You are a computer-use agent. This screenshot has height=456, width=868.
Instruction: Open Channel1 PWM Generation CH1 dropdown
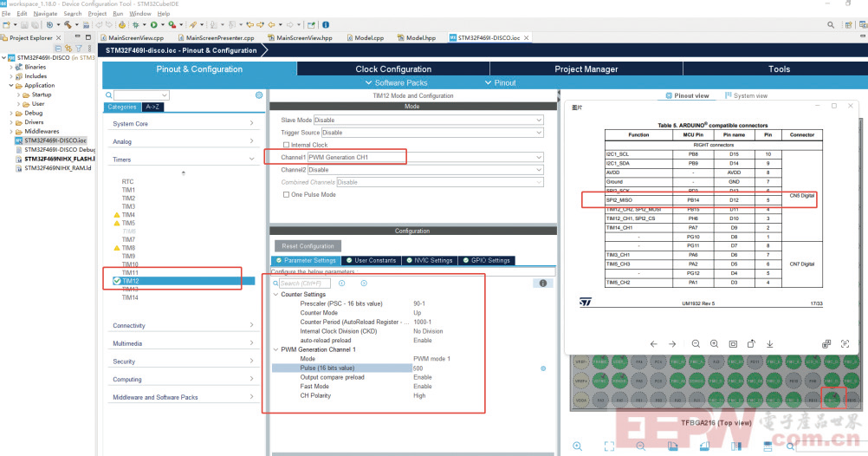click(x=425, y=158)
